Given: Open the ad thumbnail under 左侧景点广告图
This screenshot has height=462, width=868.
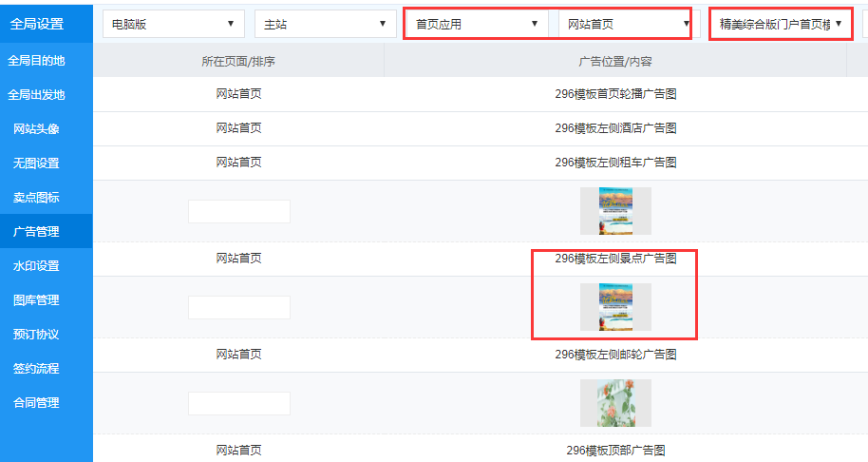Looking at the screenshot, I should click(615, 307).
